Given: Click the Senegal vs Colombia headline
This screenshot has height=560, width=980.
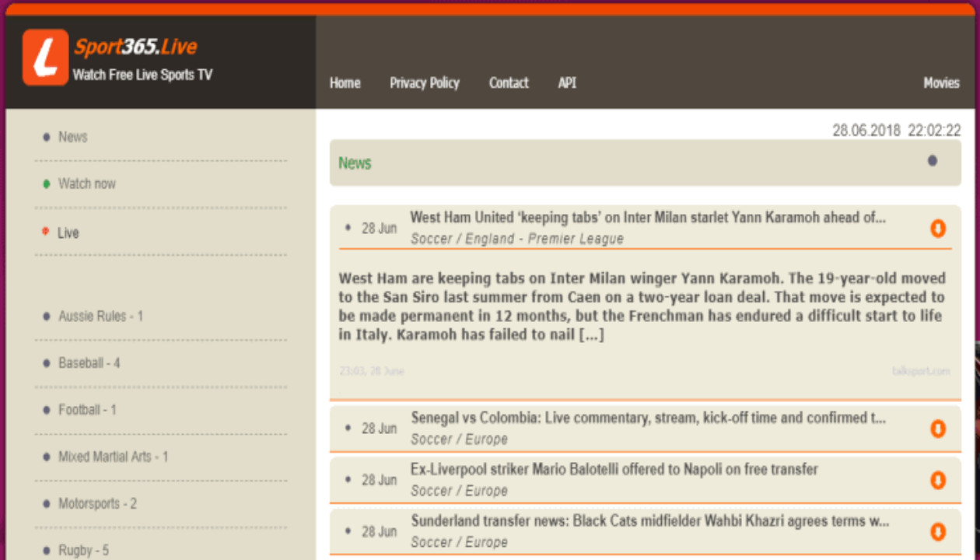Looking at the screenshot, I should click(x=649, y=418).
